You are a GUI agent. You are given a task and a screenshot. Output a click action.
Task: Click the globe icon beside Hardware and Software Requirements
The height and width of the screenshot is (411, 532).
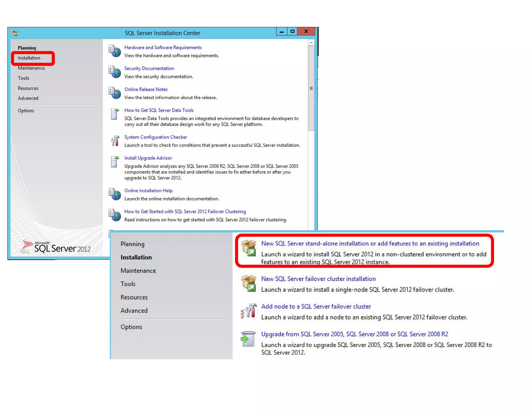click(x=115, y=51)
